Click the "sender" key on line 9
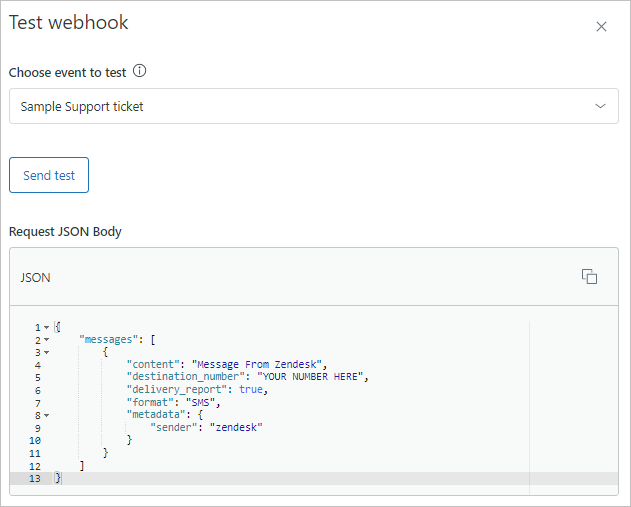 pyautogui.click(x=173, y=427)
